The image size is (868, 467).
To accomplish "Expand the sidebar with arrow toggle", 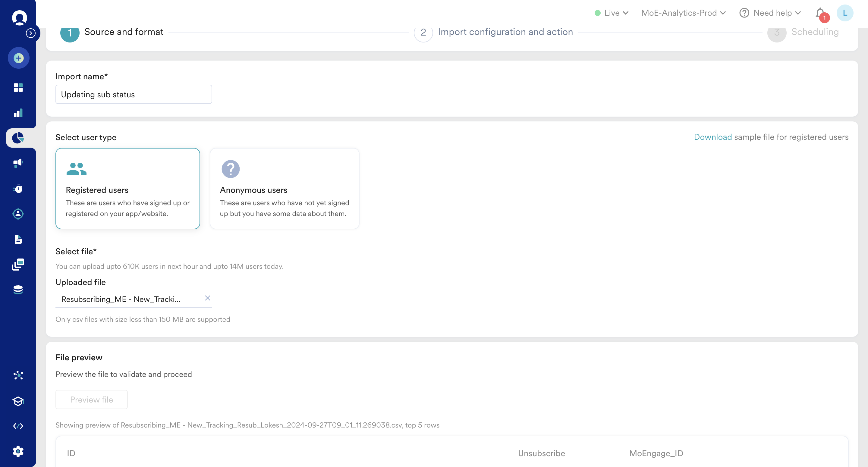I will pos(31,33).
